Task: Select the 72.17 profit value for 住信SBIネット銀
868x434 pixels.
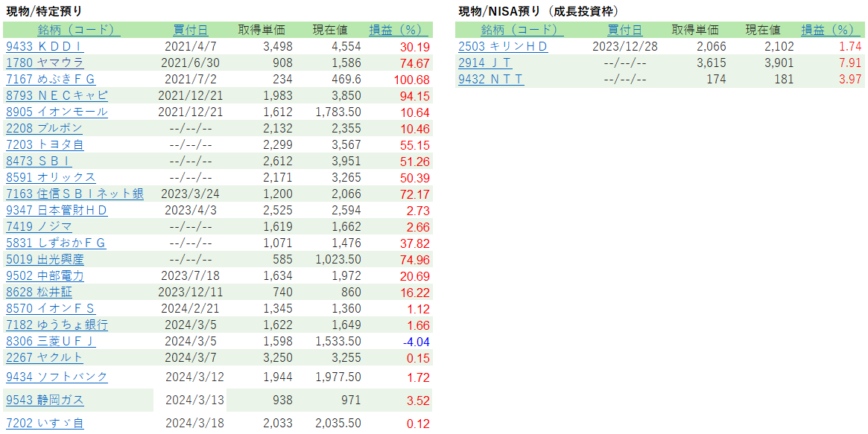Action: (414, 194)
